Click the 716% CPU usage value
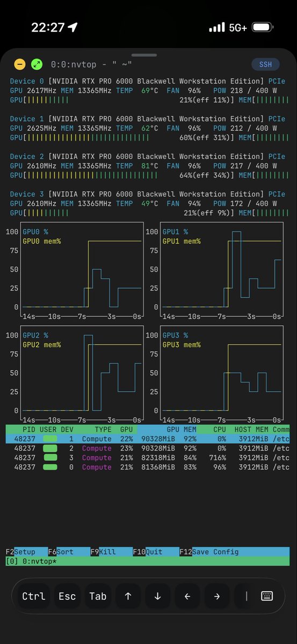Screen dimensions: 297x644 pyautogui.click(x=217, y=458)
